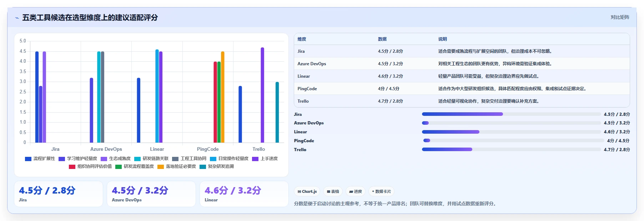Click the Linear description about 轻量产品团队
Screen dimensions: 644x221
pyautogui.click(x=489, y=76)
